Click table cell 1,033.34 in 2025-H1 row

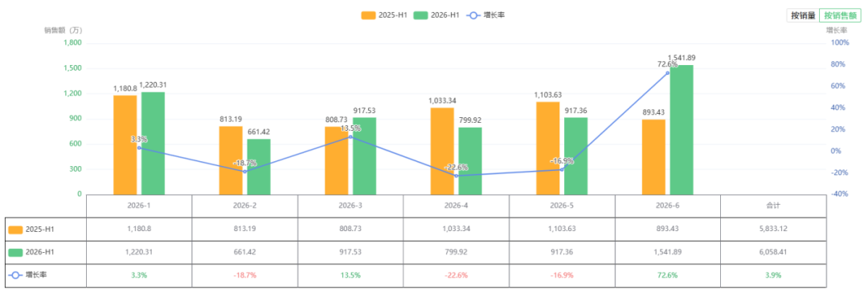click(457, 229)
